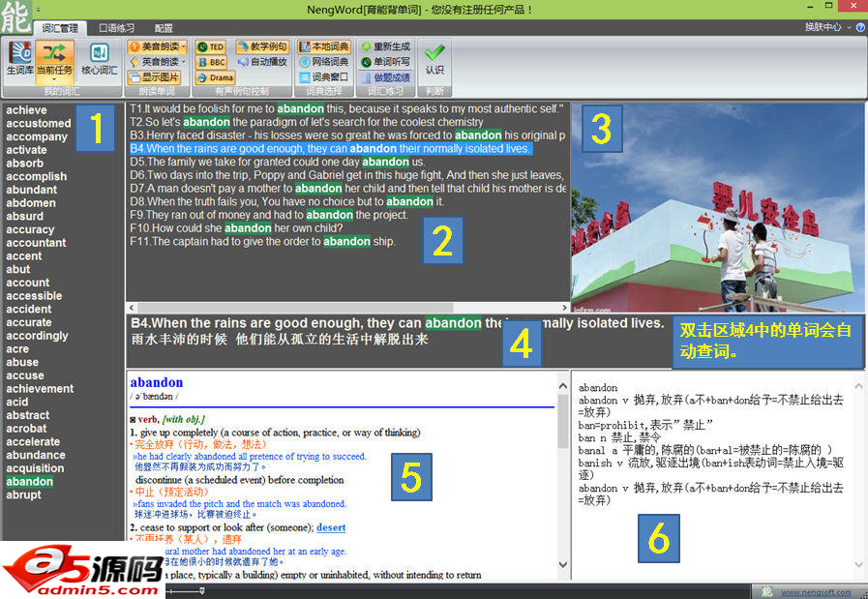Toggle the 显示图片 show picture option

click(155, 77)
